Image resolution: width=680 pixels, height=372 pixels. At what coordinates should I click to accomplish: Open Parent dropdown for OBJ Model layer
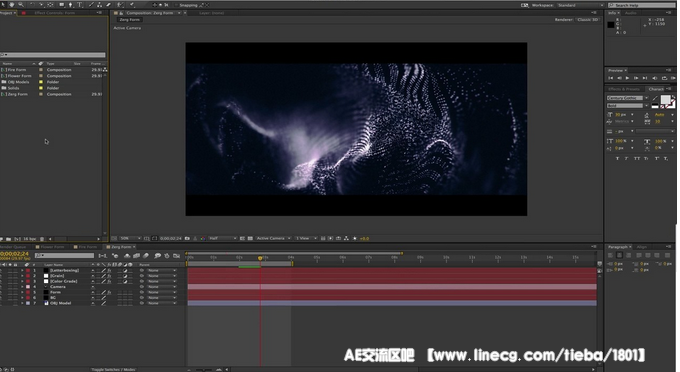coord(162,303)
